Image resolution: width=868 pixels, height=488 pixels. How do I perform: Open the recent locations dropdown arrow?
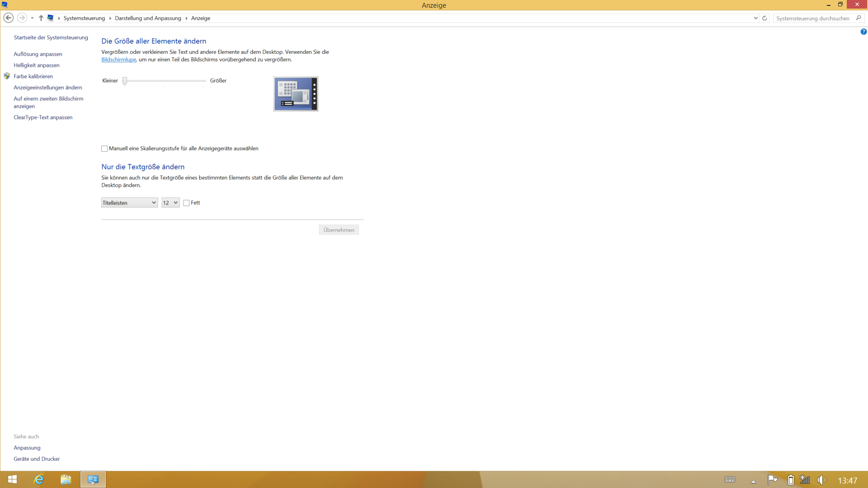point(32,18)
